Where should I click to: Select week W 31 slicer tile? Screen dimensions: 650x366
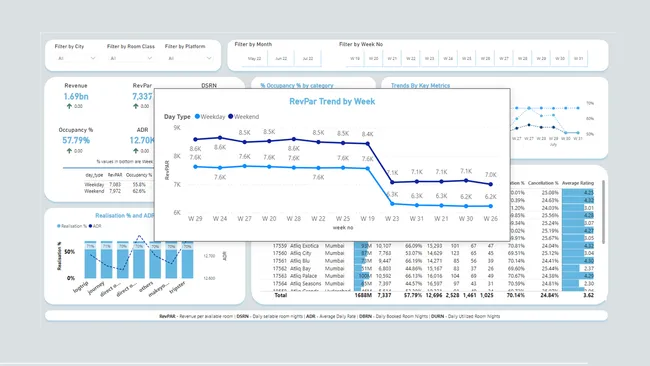(x=579, y=58)
